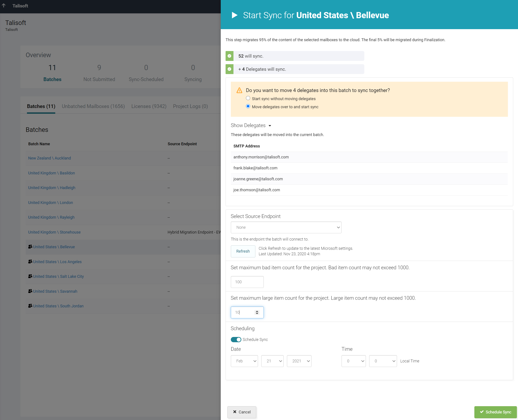Click the group icon beside United States \ Bellevue

coord(30,246)
